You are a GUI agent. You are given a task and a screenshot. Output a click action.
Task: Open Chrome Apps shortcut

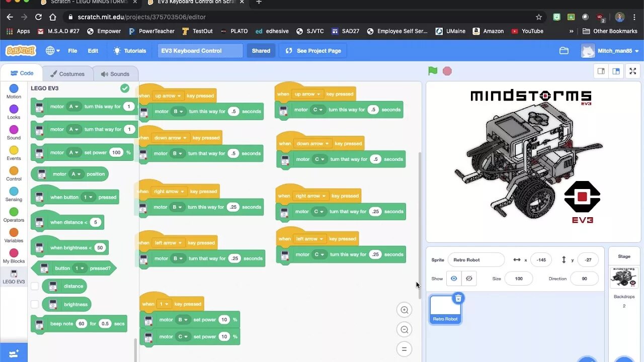click(x=19, y=31)
